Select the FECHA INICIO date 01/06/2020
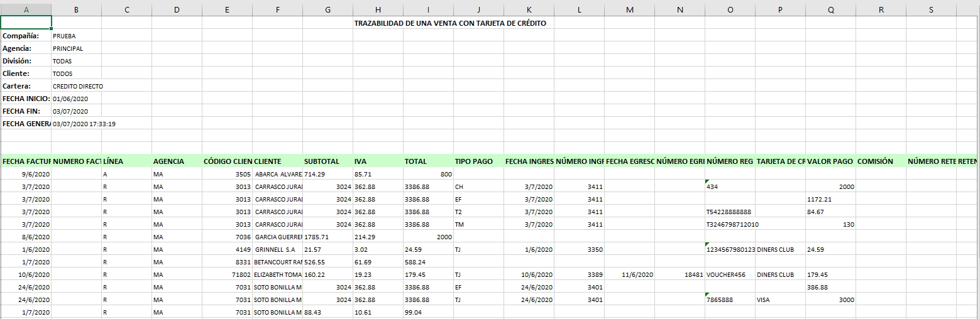This screenshot has width=980, height=319. point(70,99)
